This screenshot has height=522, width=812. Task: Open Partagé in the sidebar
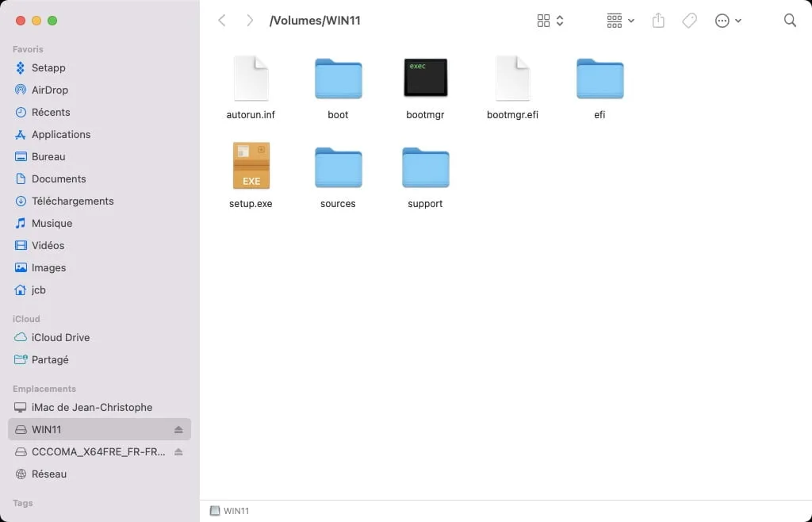point(99,360)
